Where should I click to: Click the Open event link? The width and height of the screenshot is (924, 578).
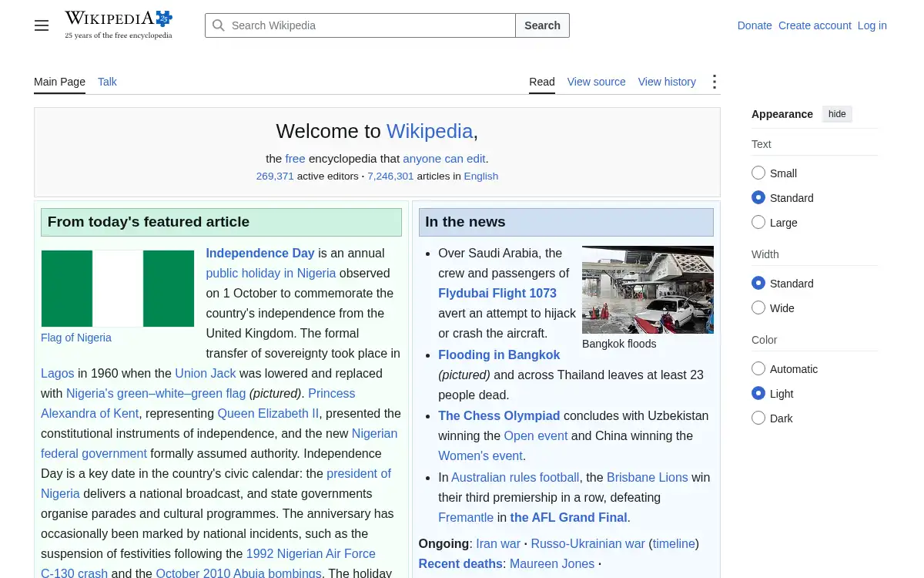[x=536, y=435]
